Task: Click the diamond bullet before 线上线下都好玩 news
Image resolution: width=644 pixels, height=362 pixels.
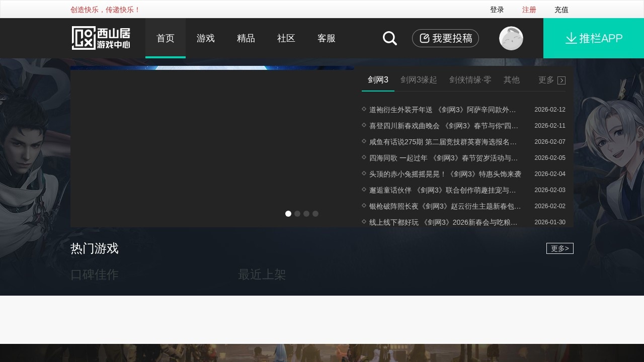Action: [364, 222]
